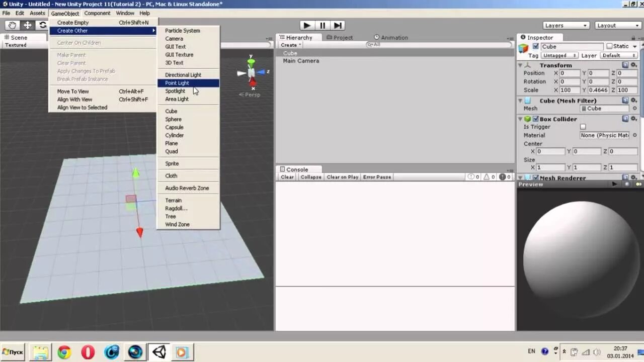Open Box Collider gear settings
The width and height of the screenshot is (644, 362).
(x=634, y=119)
